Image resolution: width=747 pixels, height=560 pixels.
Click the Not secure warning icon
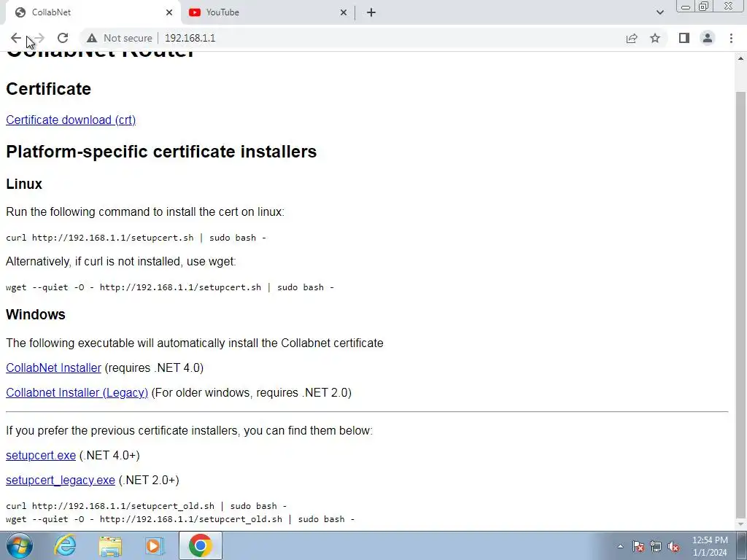(x=92, y=38)
